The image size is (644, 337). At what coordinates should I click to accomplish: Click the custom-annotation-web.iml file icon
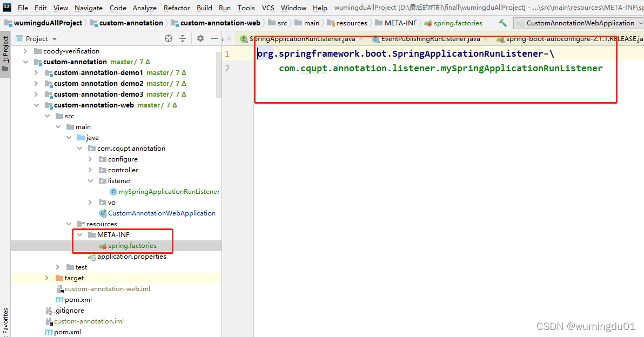[59, 289]
